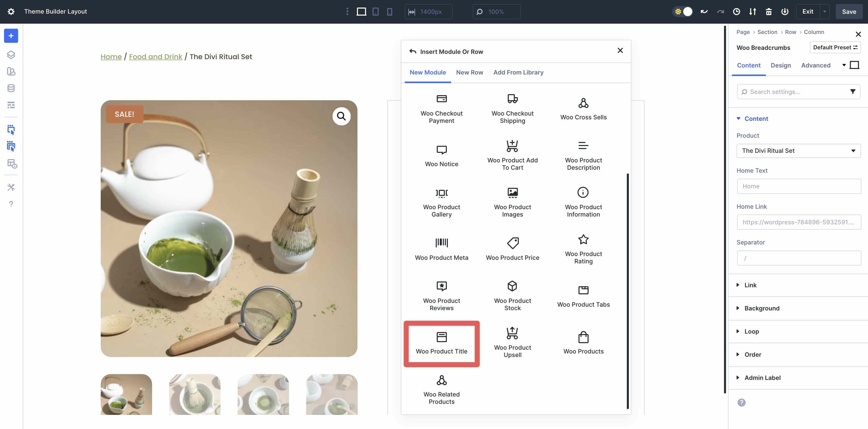Image resolution: width=868 pixels, height=429 pixels.
Task: Switch to tablet preview mode
Action: click(376, 12)
